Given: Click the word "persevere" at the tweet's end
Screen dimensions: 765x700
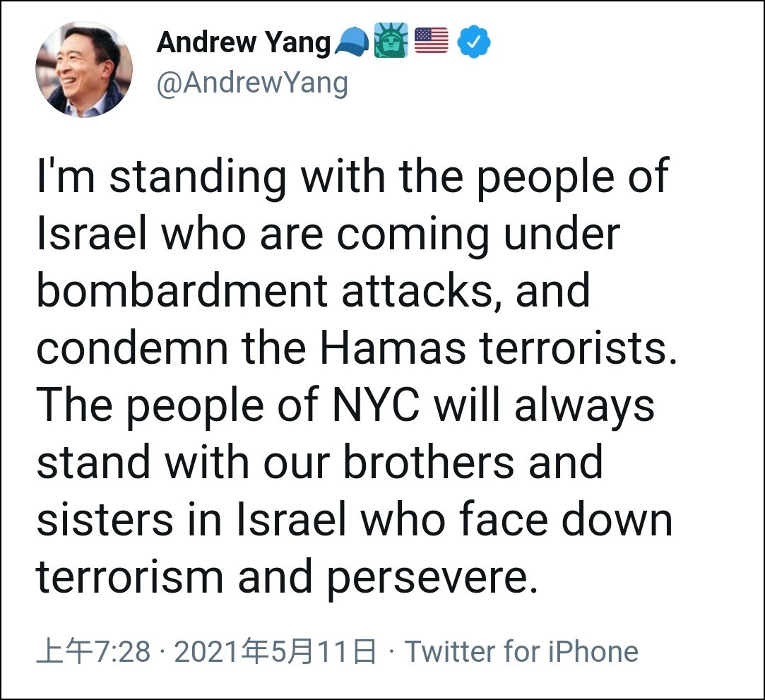Looking at the screenshot, I should (x=427, y=578).
